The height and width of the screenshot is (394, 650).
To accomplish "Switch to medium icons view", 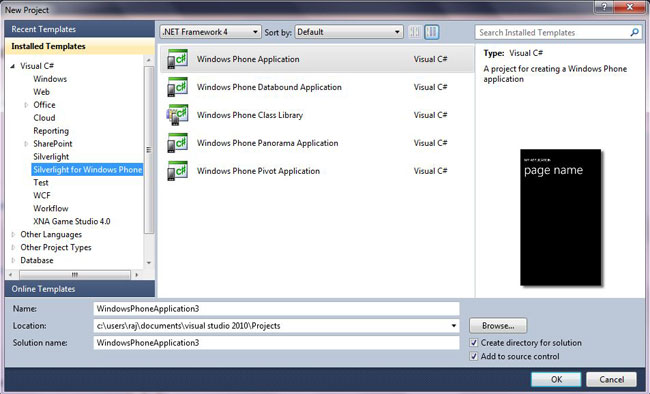I will 432,32.
